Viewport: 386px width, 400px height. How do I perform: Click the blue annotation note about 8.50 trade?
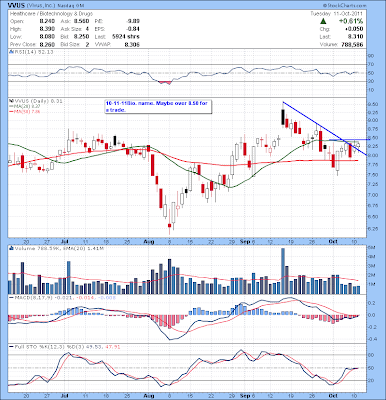tap(157, 107)
